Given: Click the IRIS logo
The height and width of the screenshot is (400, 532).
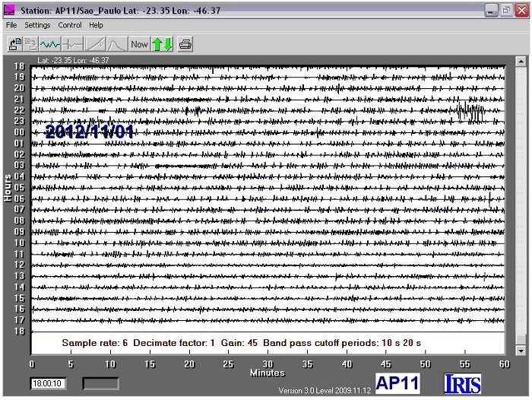Looking at the screenshot, I should [462, 384].
